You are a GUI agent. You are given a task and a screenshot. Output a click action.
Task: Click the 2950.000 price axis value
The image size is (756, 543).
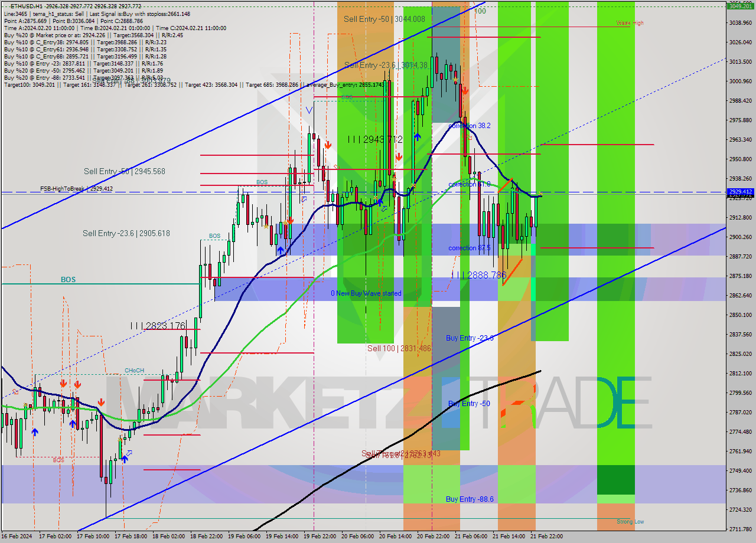(x=740, y=159)
